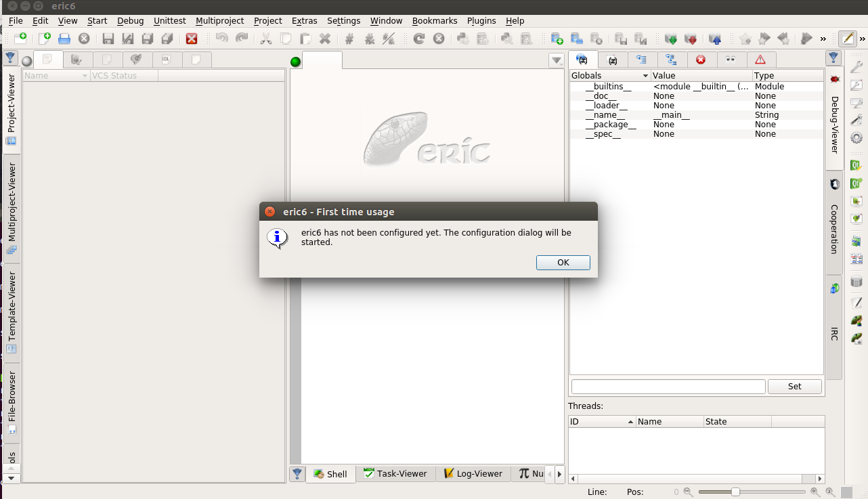The width and height of the screenshot is (868, 499).
Task: Click the zoom in magnifier in status bar
Action: 815,492
